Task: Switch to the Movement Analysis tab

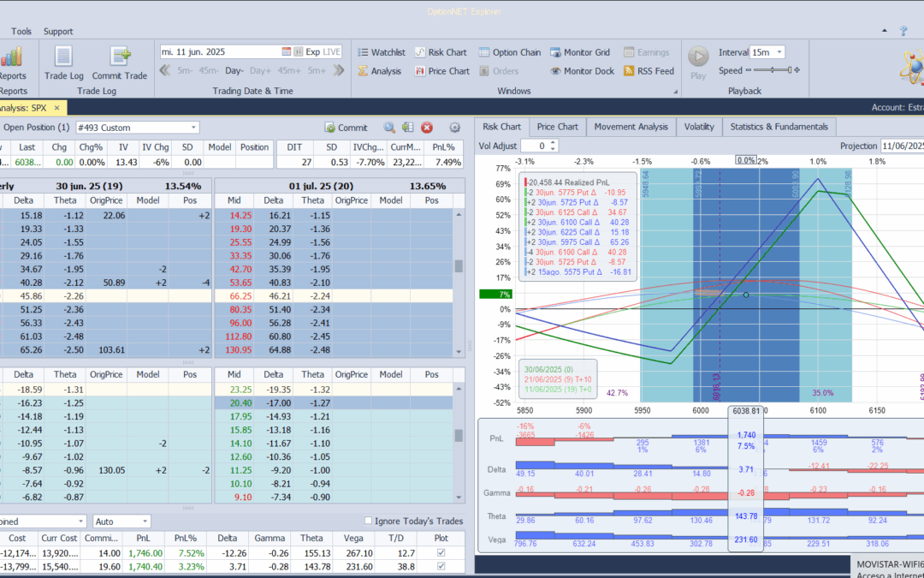Action: point(631,127)
